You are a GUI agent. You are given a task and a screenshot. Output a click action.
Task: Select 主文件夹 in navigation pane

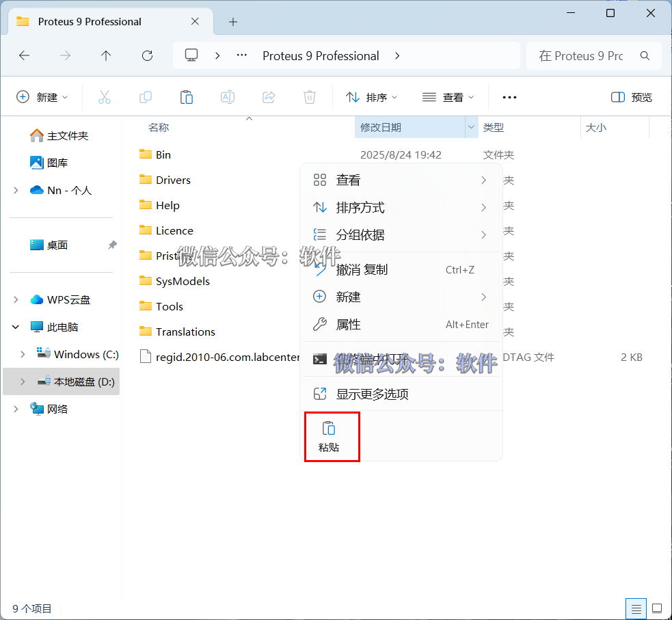[60, 136]
